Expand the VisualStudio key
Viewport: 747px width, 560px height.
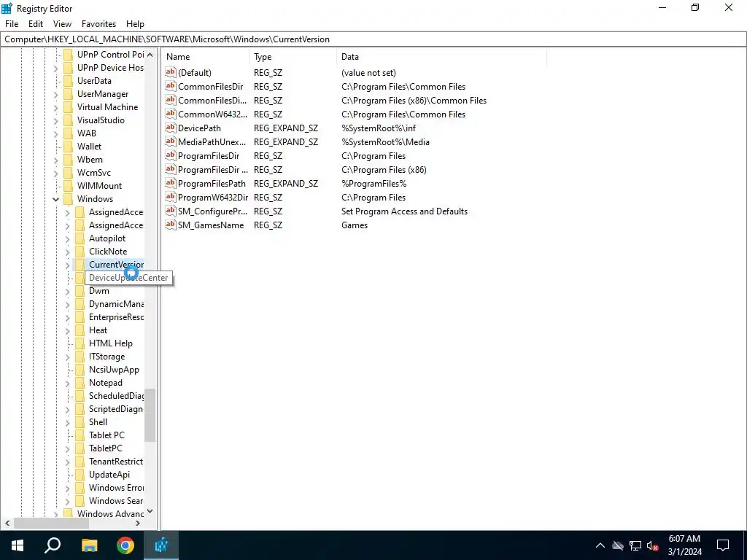pos(55,120)
